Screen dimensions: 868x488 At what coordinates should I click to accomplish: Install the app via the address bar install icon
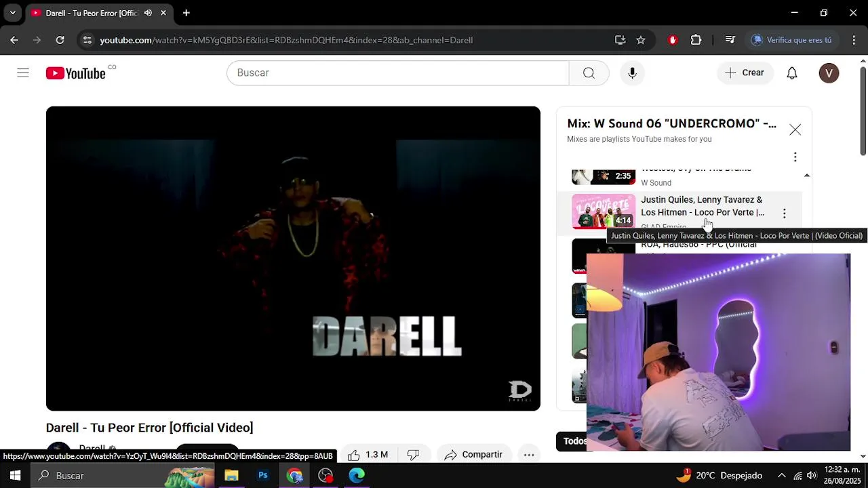click(x=620, y=40)
